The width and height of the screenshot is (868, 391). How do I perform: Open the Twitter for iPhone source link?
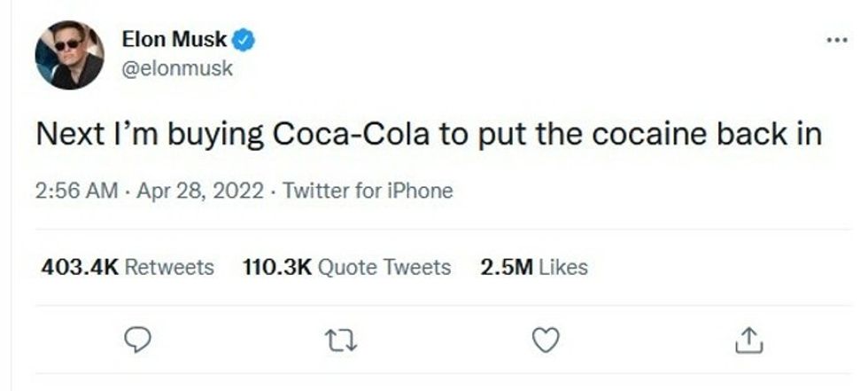click(368, 191)
